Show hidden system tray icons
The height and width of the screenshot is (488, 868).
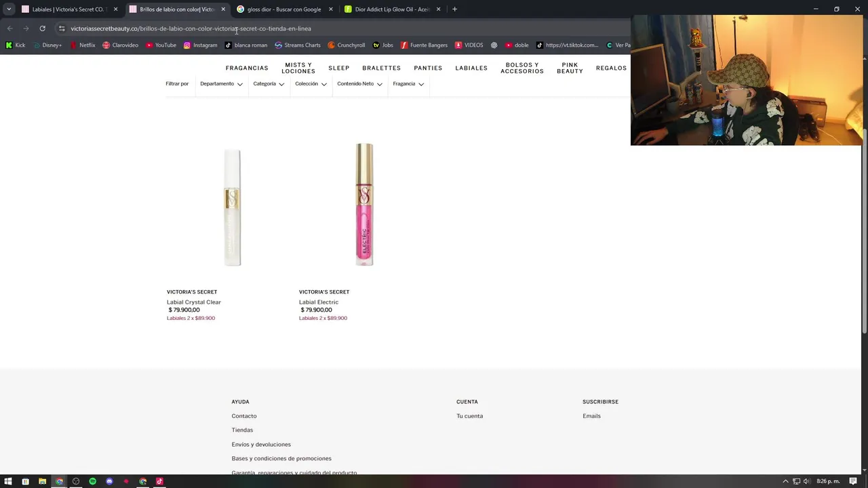pos(785,481)
